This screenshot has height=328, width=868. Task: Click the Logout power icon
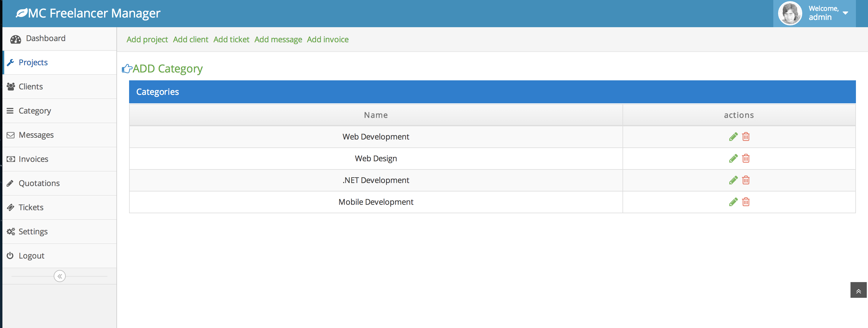tap(11, 256)
